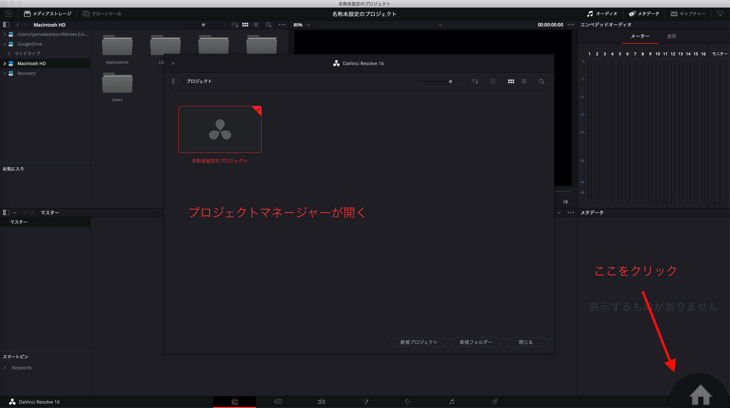The image size is (730, 408).
Task: Open sort options icon in Media Storage
Action: (235, 25)
